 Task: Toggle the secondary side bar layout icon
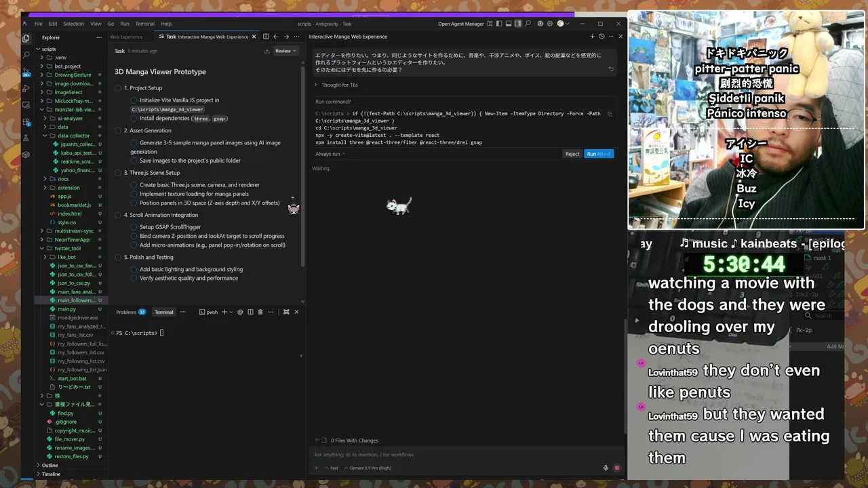[518, 24]
